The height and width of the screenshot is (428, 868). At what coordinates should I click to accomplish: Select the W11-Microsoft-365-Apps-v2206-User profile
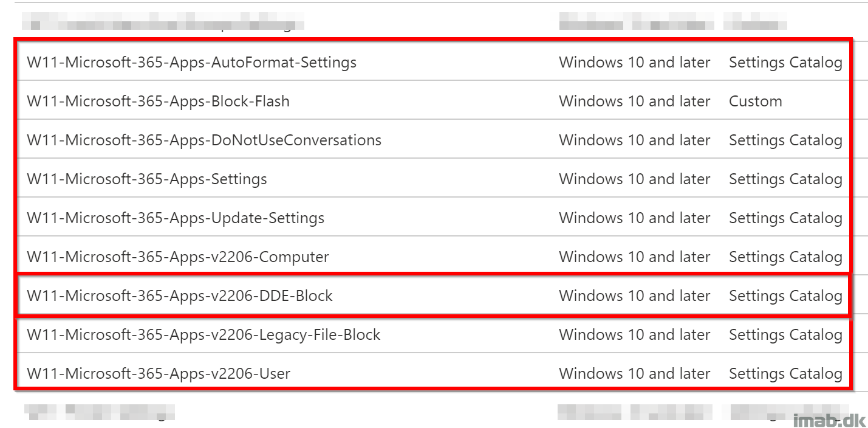159,374
